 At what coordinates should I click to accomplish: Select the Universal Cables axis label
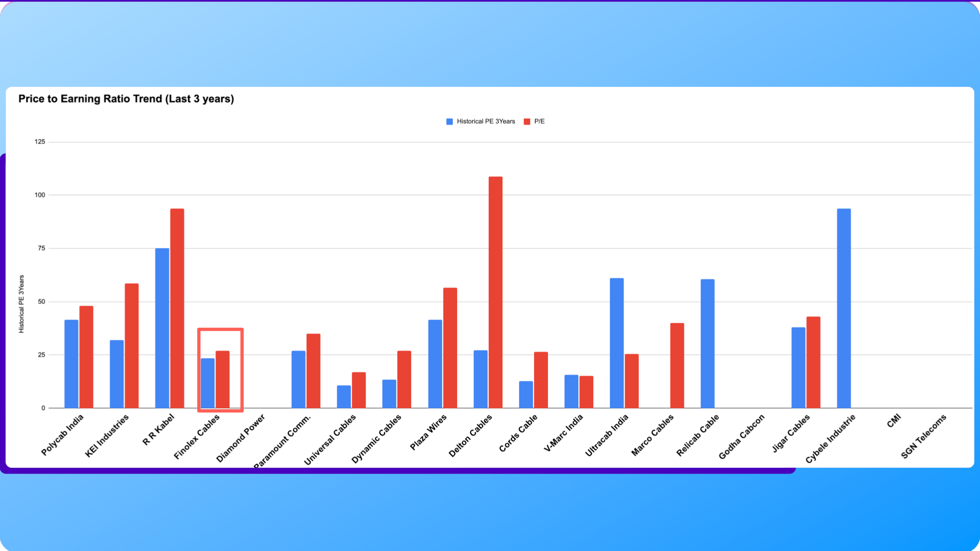pyautogui.click(x=330, y=440)
